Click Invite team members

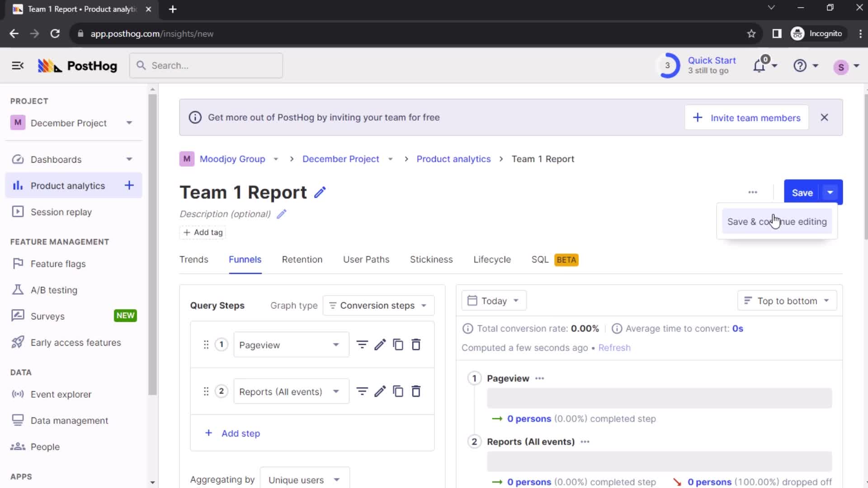pos(746,117)
